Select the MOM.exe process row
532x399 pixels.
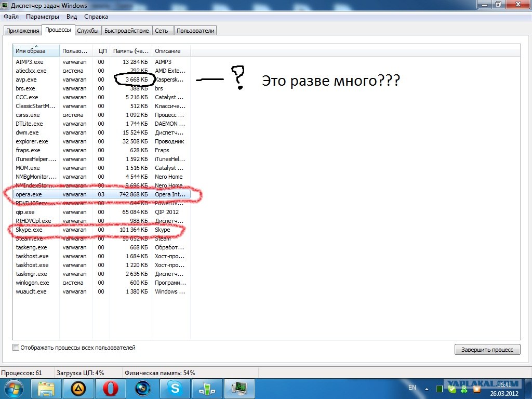point(101,168)
